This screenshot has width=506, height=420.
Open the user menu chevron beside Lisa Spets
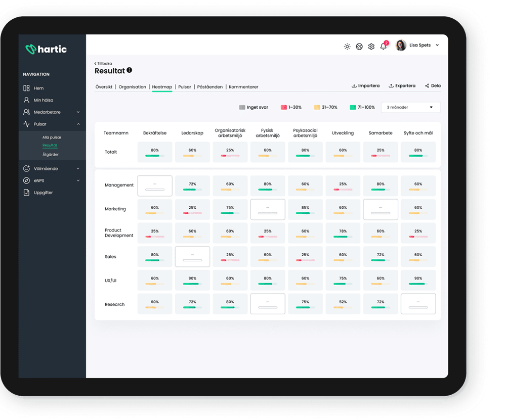[x=437, y=45]
